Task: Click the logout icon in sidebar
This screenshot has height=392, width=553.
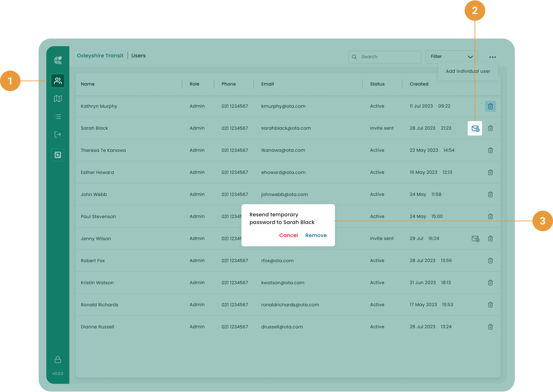Action: [x=58, y=135]
